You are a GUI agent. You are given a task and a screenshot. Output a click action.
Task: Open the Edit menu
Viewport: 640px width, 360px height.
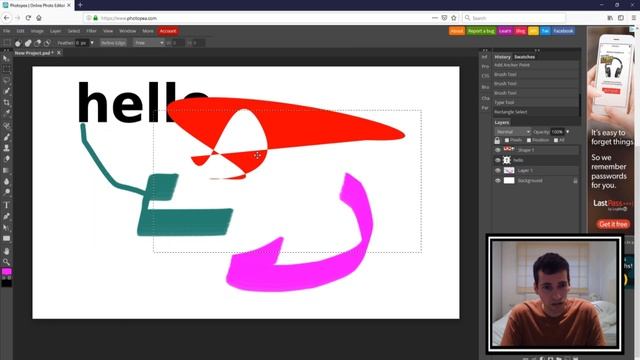pyautogui.click(x=20, y=31)
